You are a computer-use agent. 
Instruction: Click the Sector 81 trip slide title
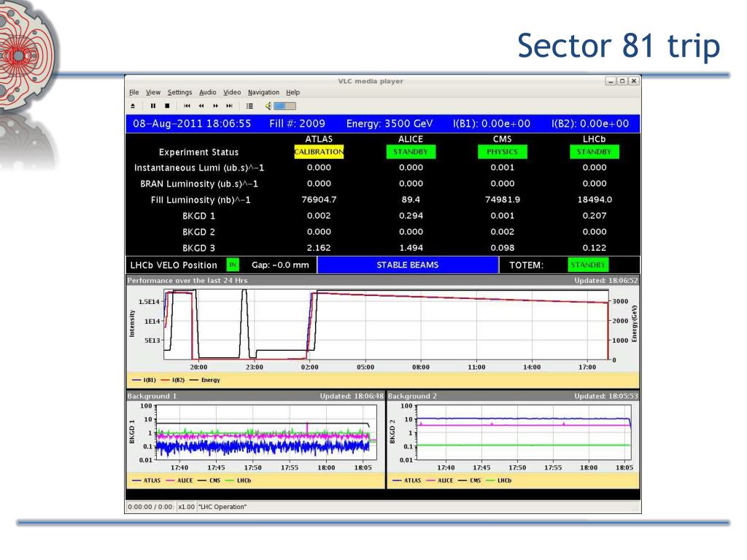click(619, 46)
